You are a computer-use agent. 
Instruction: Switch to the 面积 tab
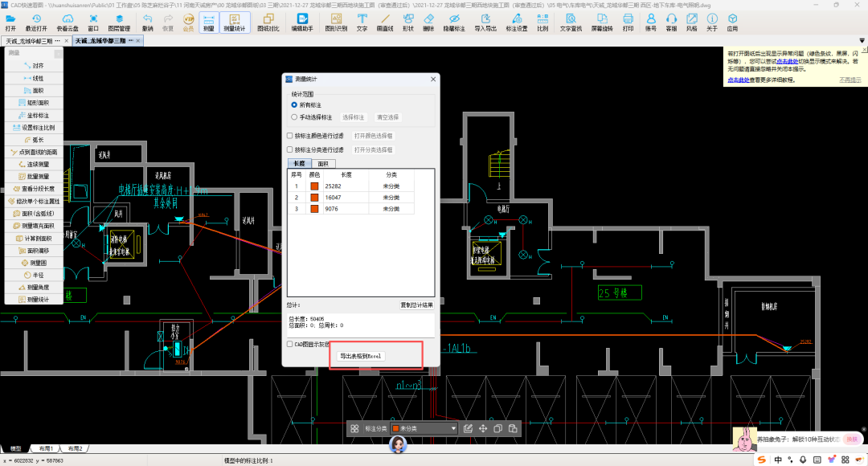pyautogui.click(x=323, y=164)
